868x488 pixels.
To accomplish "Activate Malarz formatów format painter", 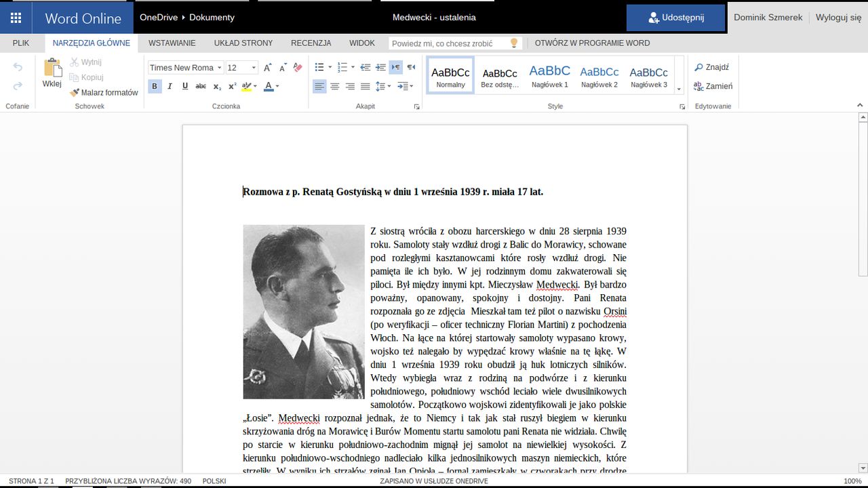I will 104,92.
